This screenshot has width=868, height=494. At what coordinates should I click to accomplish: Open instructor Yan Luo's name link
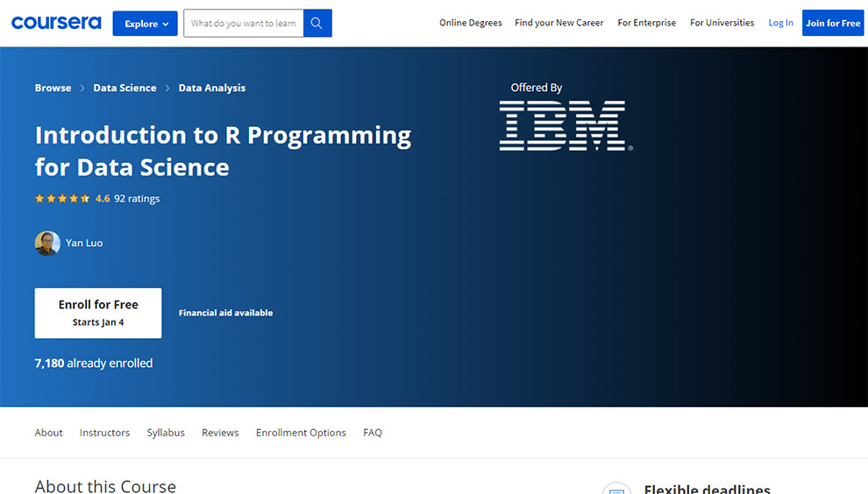84,243
